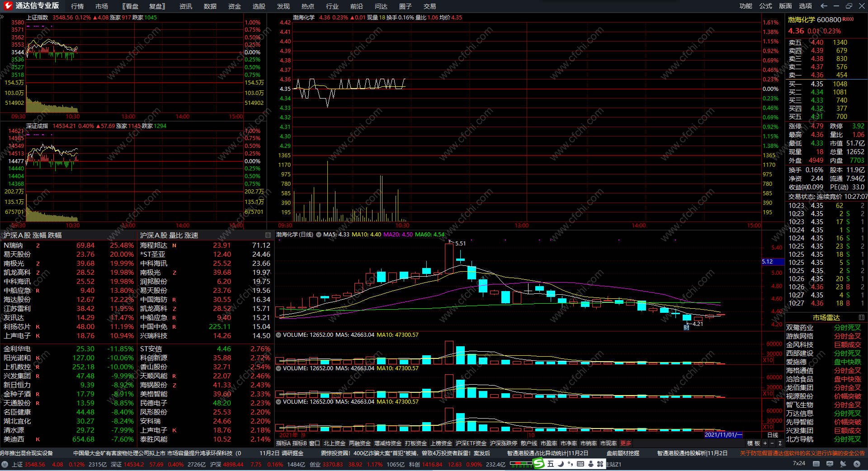
Task: Switch to the 行情 tab
Action: [x=77, y=6]
